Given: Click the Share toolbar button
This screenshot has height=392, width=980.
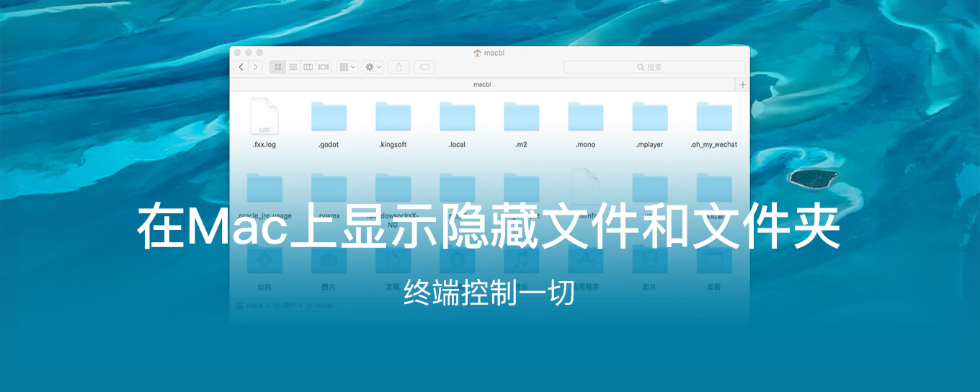Looking at the screenshot, I should [x=398, y=67].
